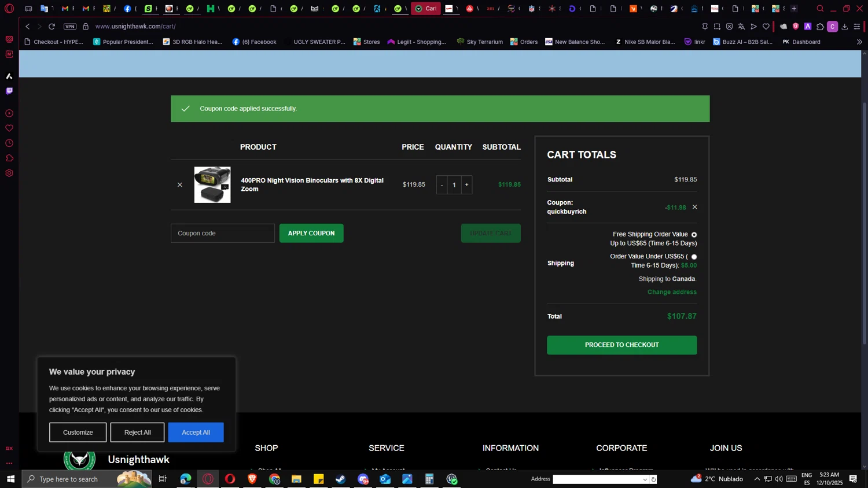Click the page vertical scrollbar
The height and width of the screenshot is (488, 868).
[x=865, y=223]
